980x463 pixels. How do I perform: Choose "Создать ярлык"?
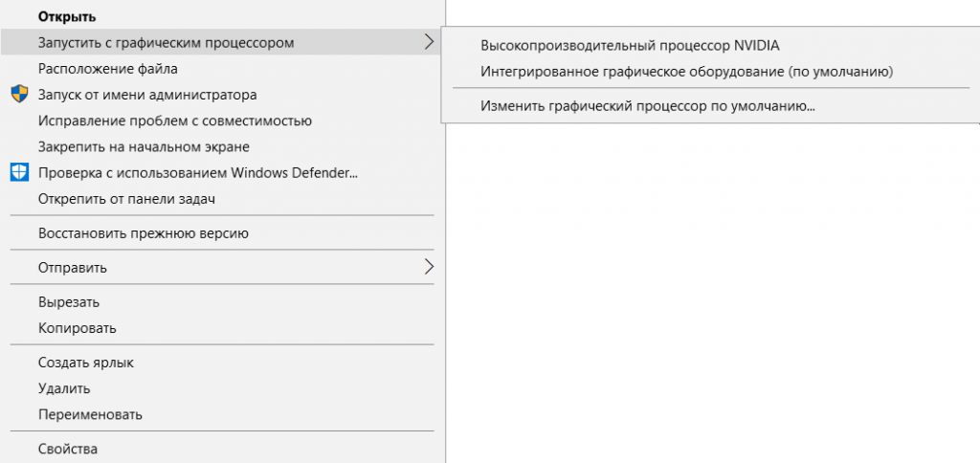(x=85, y=363)
